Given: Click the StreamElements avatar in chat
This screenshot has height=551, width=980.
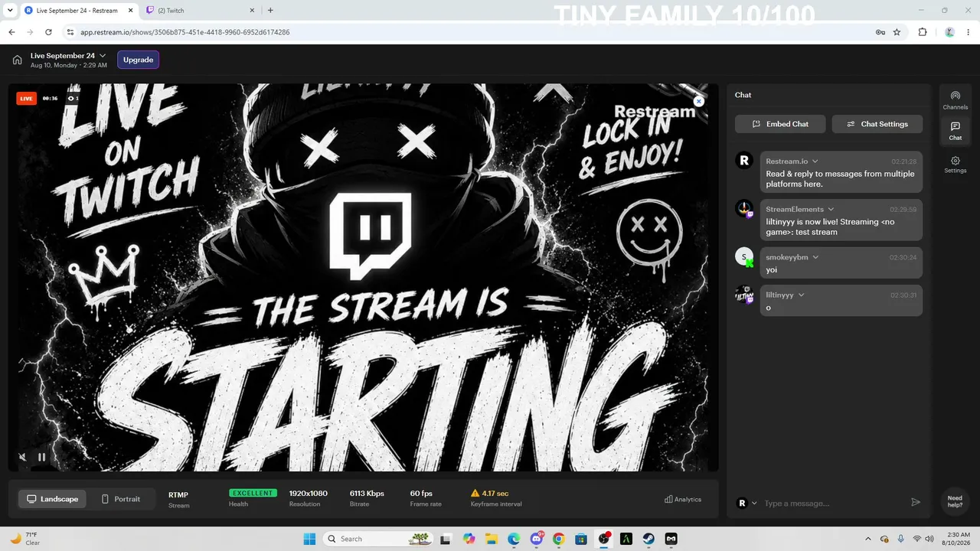Looking at the screenshot, I should pyautogui.click(x=744, y=209).
